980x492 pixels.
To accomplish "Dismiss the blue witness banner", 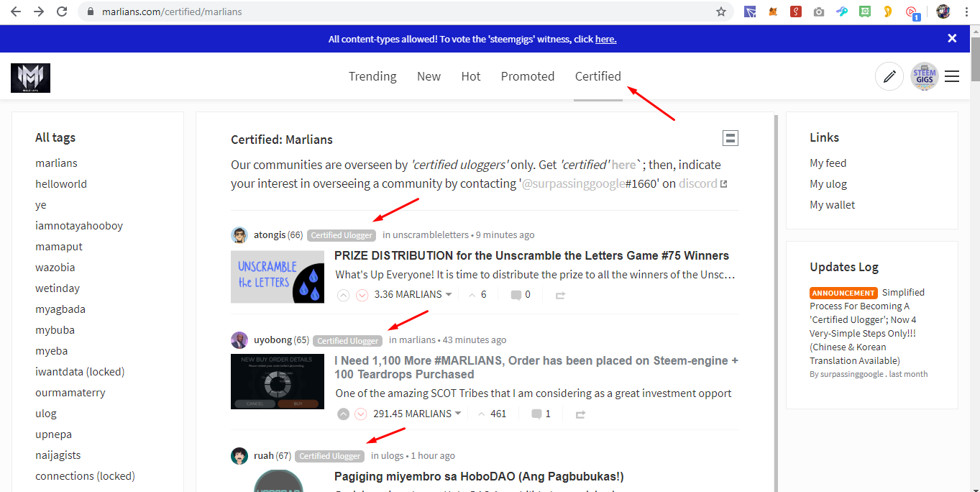I will click(952, 39).
